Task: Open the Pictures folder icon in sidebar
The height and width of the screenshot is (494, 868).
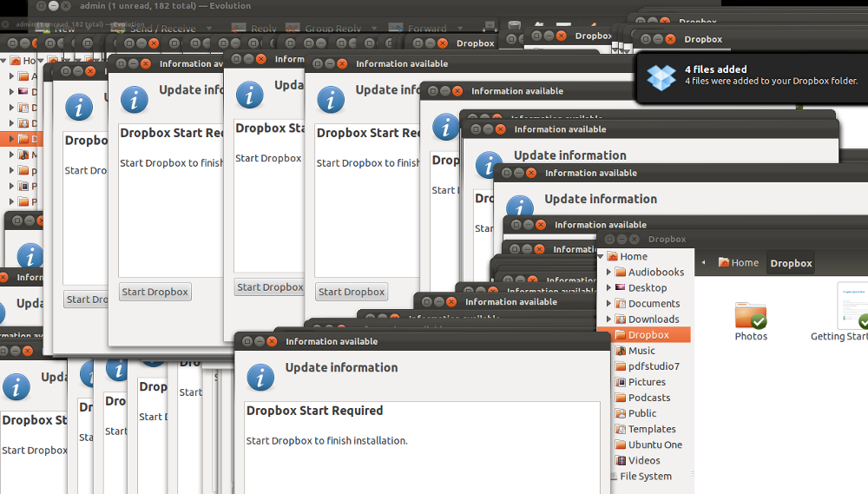Action: [x=620, y=382]
